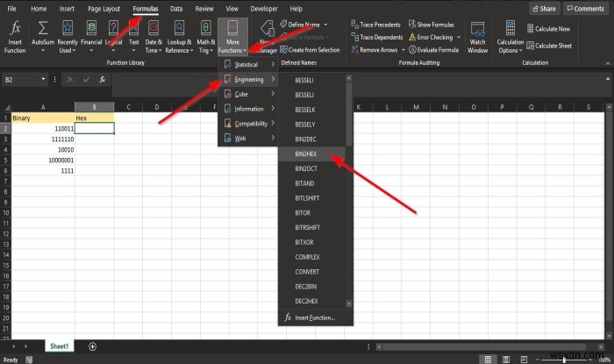Open the Developer ribbon tab
This screenshot has width=614, height=364.
click(264, 9)
